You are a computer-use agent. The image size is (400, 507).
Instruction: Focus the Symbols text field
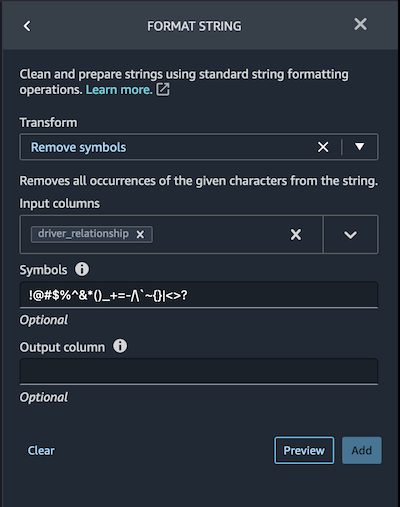tap(199, 295)
